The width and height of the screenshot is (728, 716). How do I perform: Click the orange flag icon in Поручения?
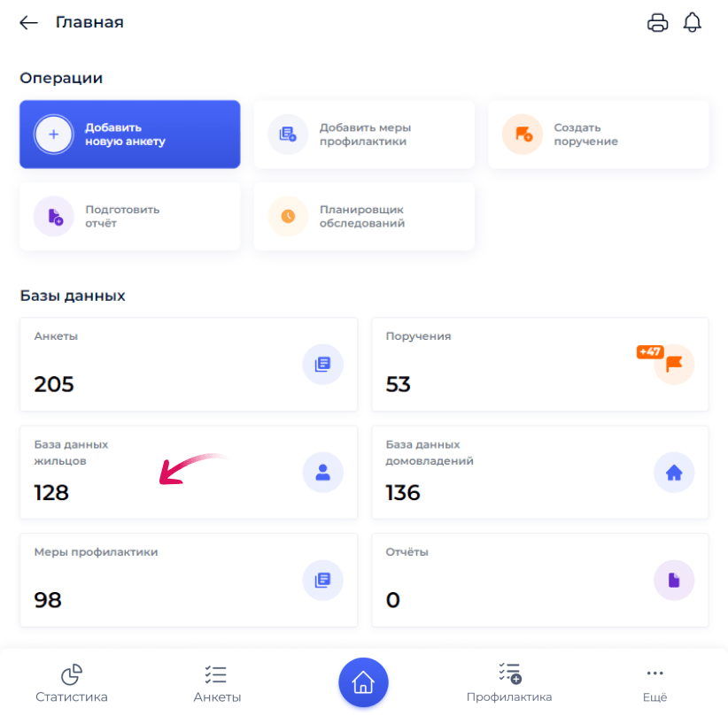tap(675, 365)
